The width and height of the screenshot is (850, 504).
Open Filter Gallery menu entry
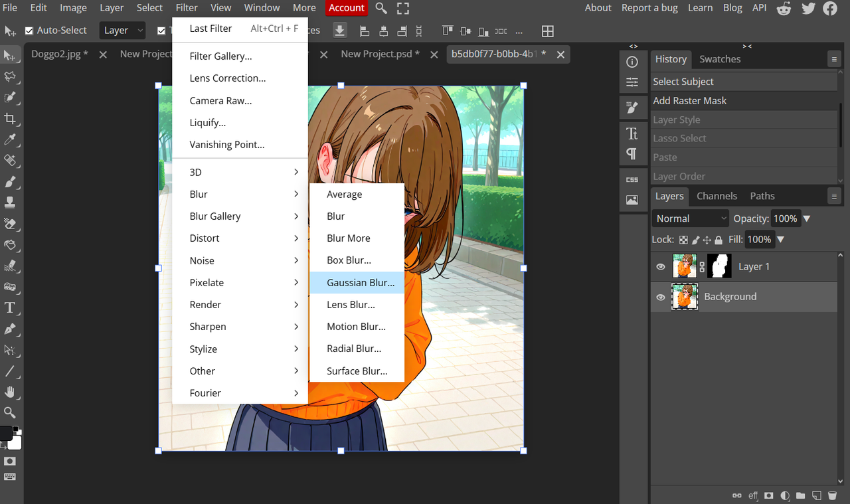point(240,56)
